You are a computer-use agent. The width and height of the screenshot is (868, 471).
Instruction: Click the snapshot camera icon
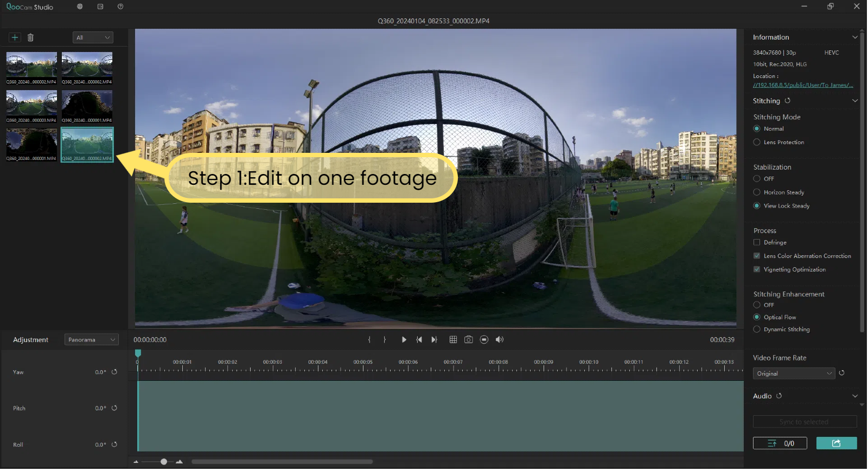pyautogui.click(x=469, y=340)
